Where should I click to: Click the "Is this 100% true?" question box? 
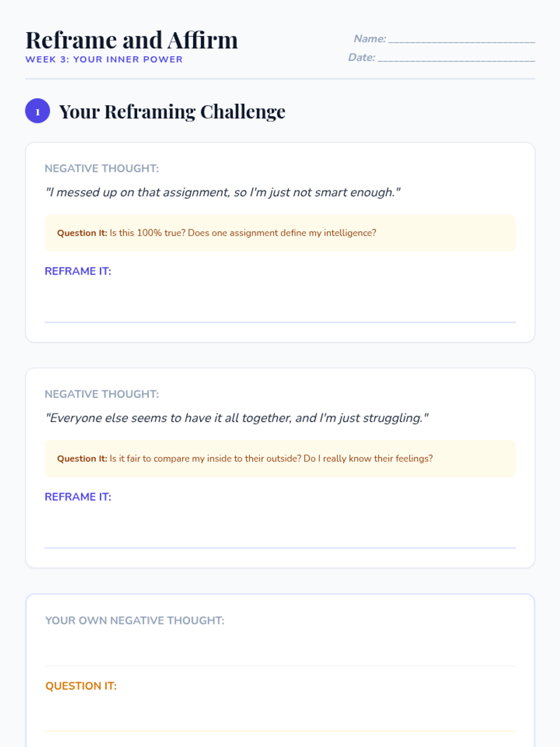coord(280,233)
